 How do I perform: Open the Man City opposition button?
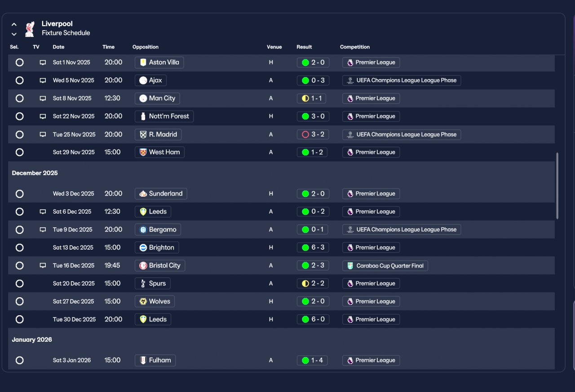click(157, 98)
